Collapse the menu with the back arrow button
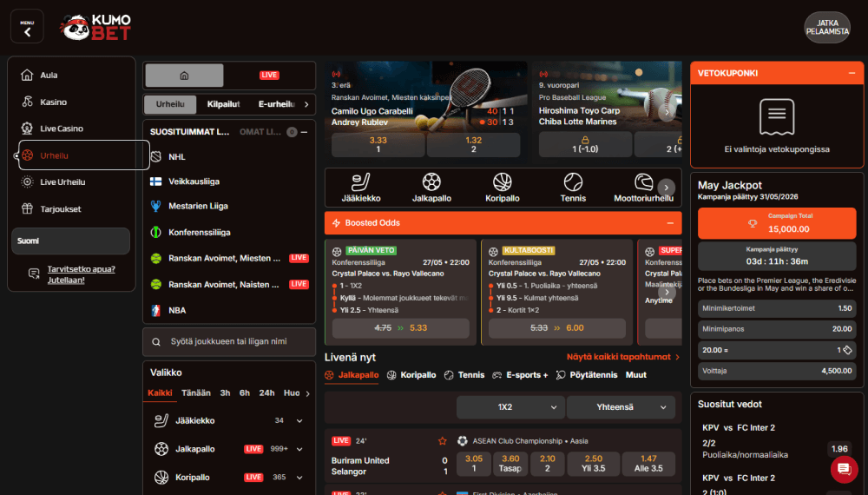 pyautogui.click(x=27, y=27)
